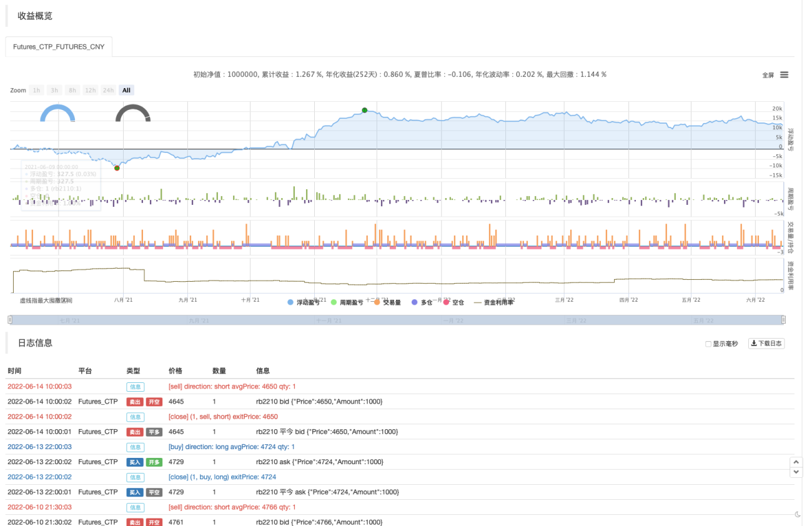Open the chart hamburger context menu
Viewport: 812px width, 526px height.
click(x=784, y=75)
